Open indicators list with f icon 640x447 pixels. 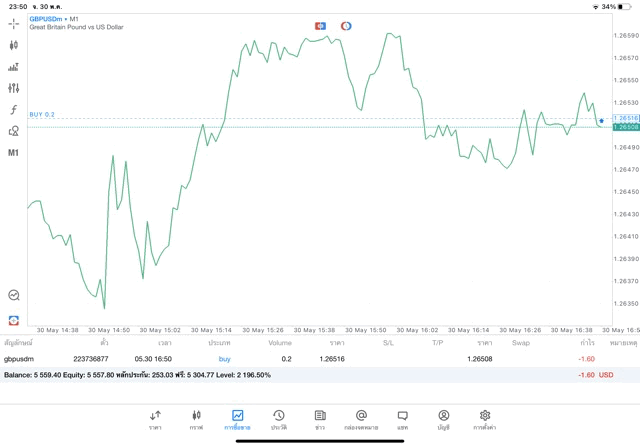14,110
